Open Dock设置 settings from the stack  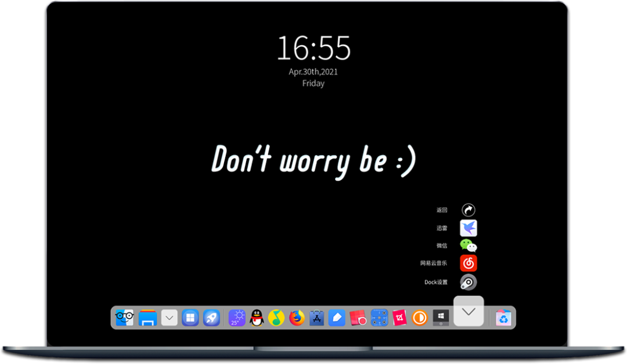coord(468,282)
